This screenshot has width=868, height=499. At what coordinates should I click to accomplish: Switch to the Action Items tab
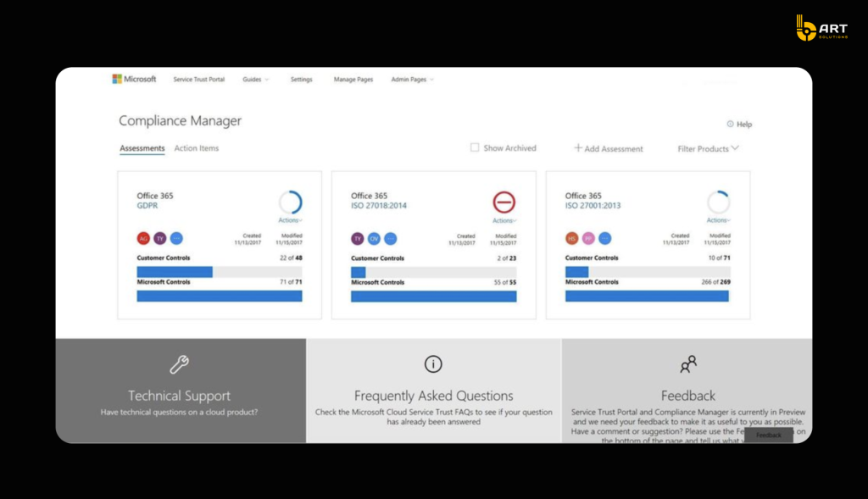[x=197, y=148]
